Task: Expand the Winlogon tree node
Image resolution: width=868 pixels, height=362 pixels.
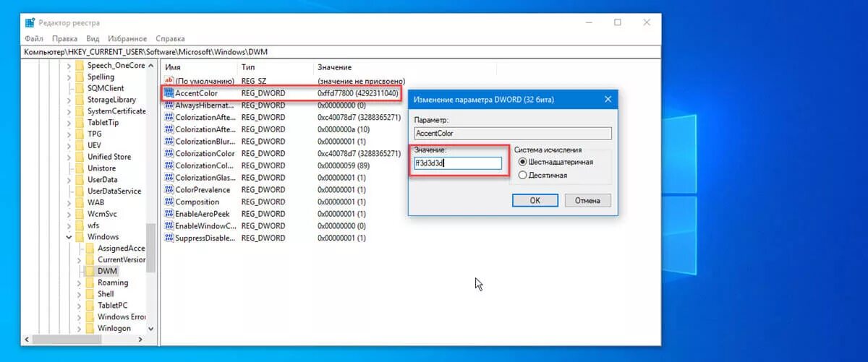Action: pyautogui.click(x=80, y=328)
